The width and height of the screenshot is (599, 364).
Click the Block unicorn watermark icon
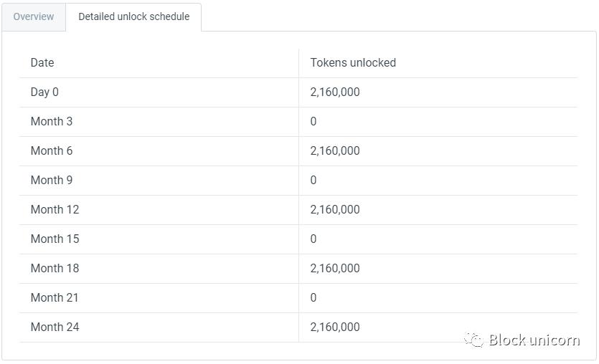(473, 340)
